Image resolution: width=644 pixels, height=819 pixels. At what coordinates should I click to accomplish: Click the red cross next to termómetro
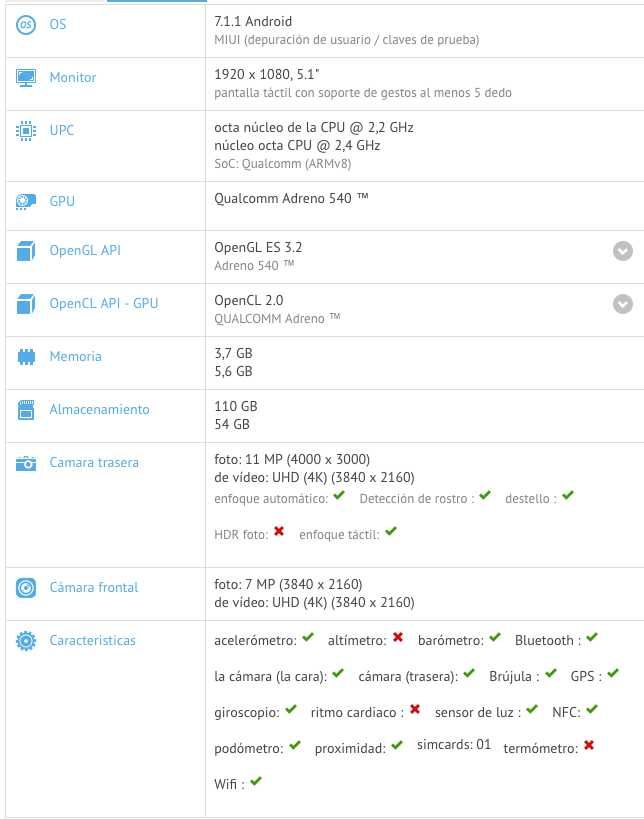coord(589,745)
